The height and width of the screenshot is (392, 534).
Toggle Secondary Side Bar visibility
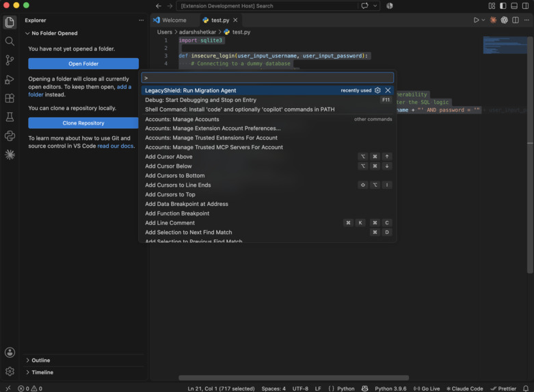[526, 5]
